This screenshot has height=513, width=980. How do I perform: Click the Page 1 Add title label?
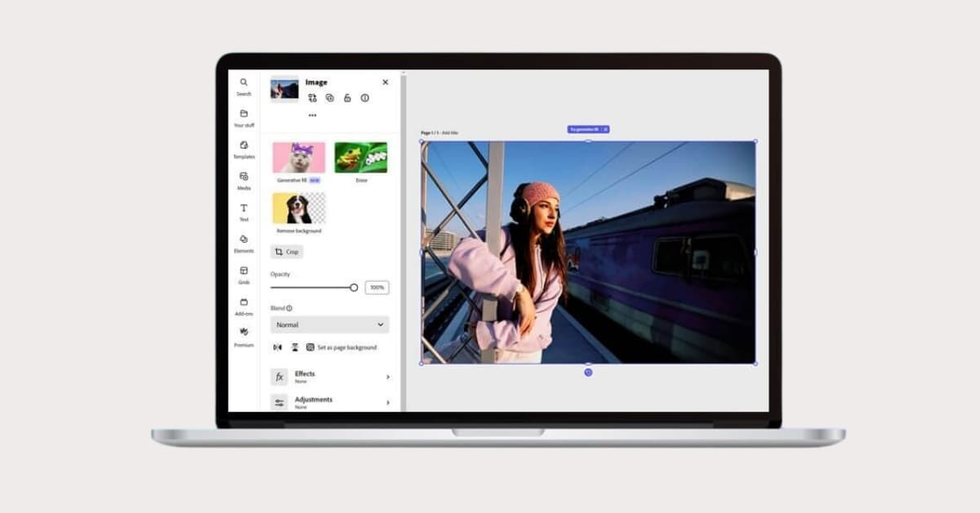[x=439, y=132]
